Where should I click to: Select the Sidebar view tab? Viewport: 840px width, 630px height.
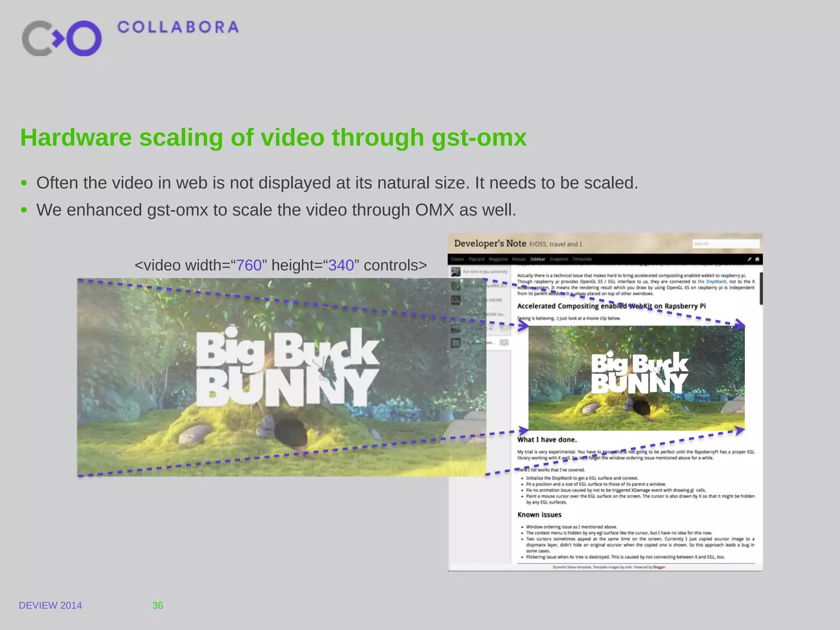pos(537,259)
